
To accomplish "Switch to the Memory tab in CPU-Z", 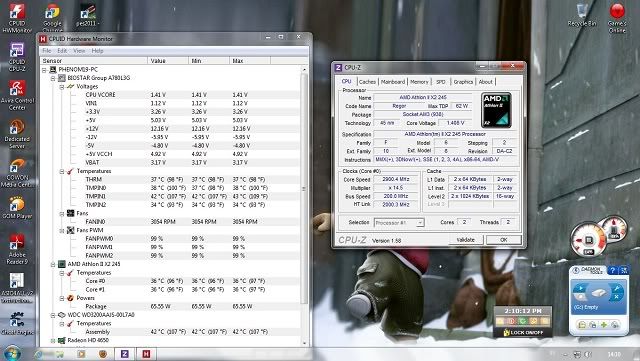I will (x=419, y=82).
